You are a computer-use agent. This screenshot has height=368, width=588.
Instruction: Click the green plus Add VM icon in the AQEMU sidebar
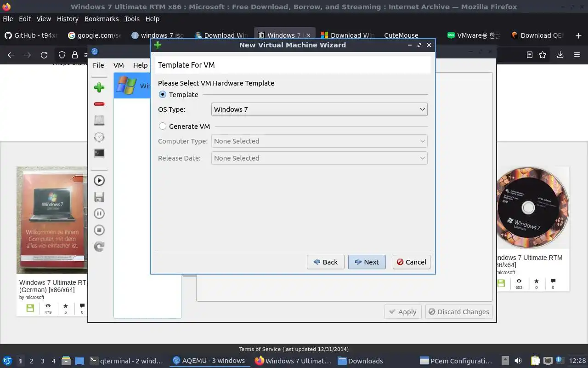(99, 87)
